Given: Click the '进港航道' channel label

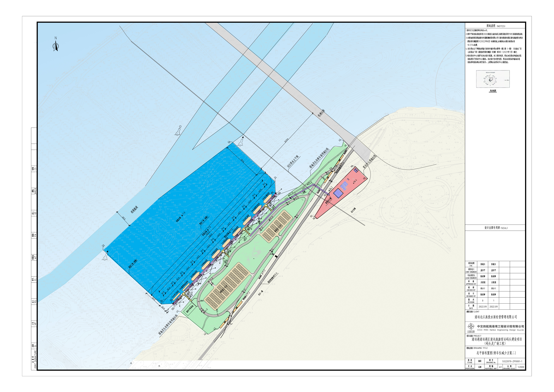Looking at the screenshot, I should point(134,210).
